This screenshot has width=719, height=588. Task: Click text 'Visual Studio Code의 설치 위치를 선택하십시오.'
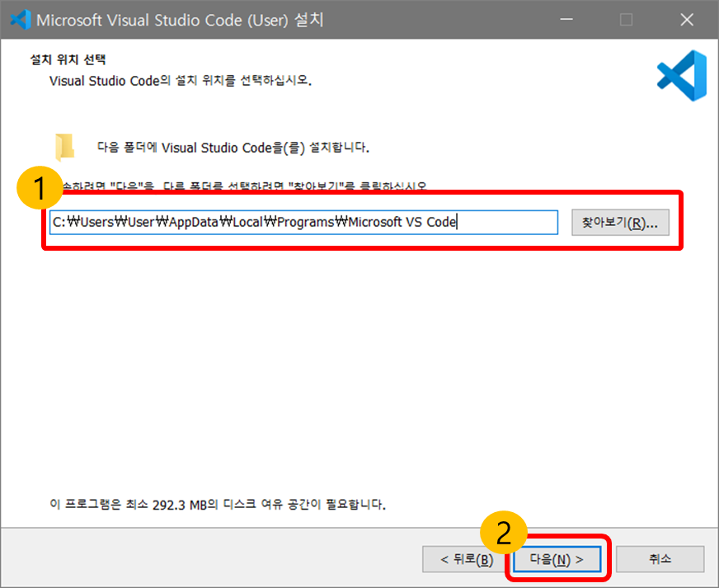click(x=181, y=81)
